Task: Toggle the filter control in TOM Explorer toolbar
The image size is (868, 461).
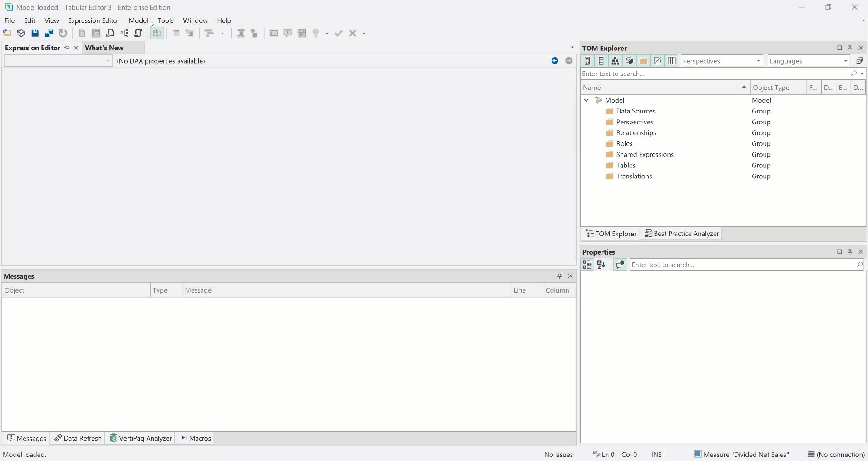Action: pos(658,61)
